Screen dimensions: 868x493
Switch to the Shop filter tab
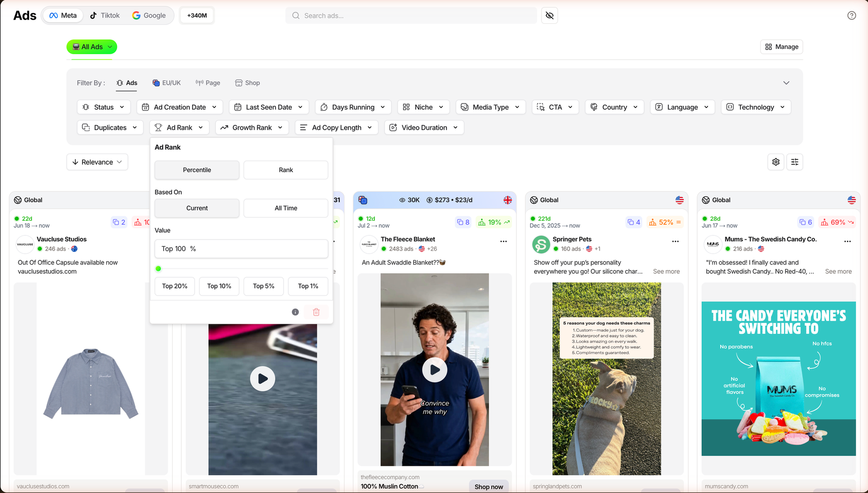[x=247, y=83]
